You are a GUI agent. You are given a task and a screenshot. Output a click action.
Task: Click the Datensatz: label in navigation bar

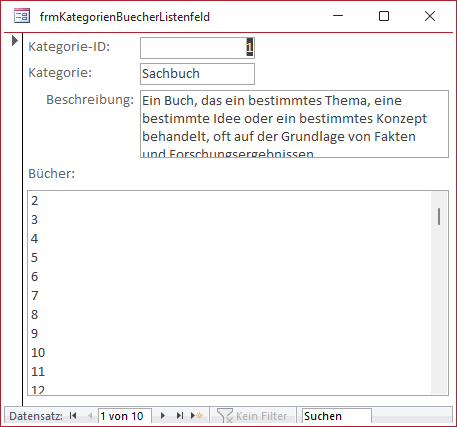[36, 416]
